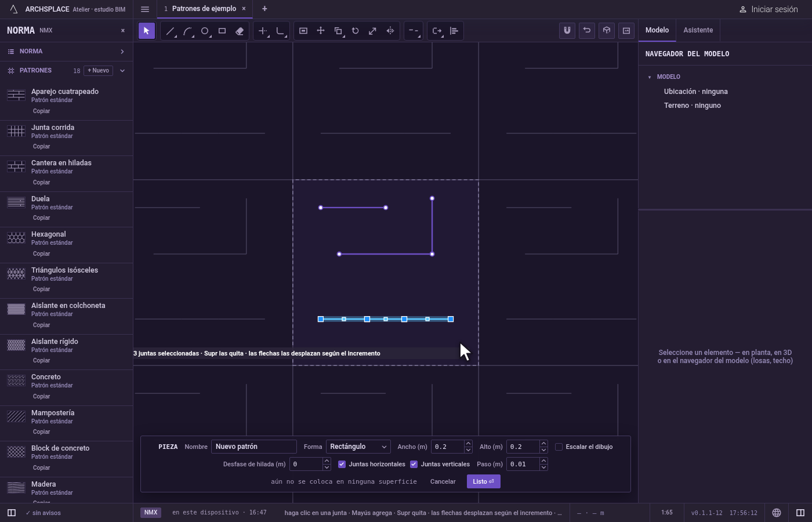Click the undo arrow

click(x=587, y=31)
